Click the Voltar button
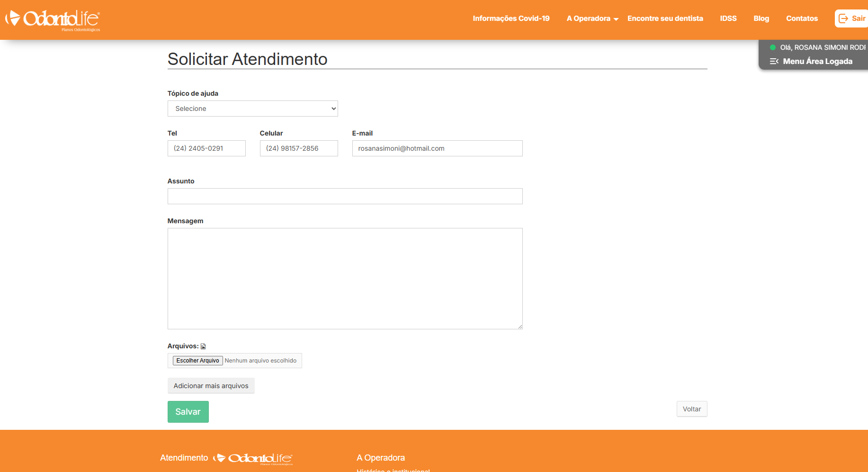This screenshot has height=472, width=868. coord(691,409)
